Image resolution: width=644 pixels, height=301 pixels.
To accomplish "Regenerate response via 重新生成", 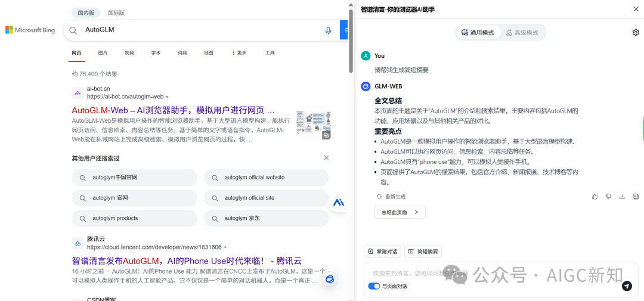I will pyautogui.click(x=391, y=197).
